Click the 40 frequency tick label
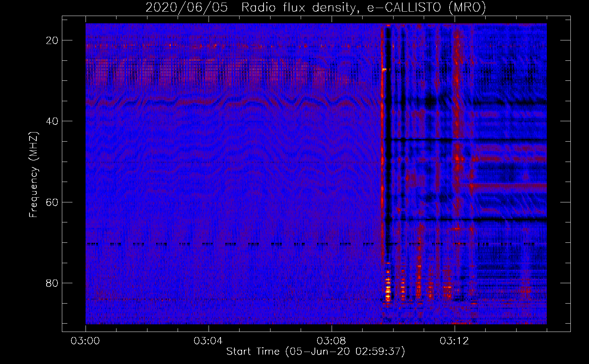Image resolution: width=589 pixels, height=364 pixels. click(x=52, y=121)
